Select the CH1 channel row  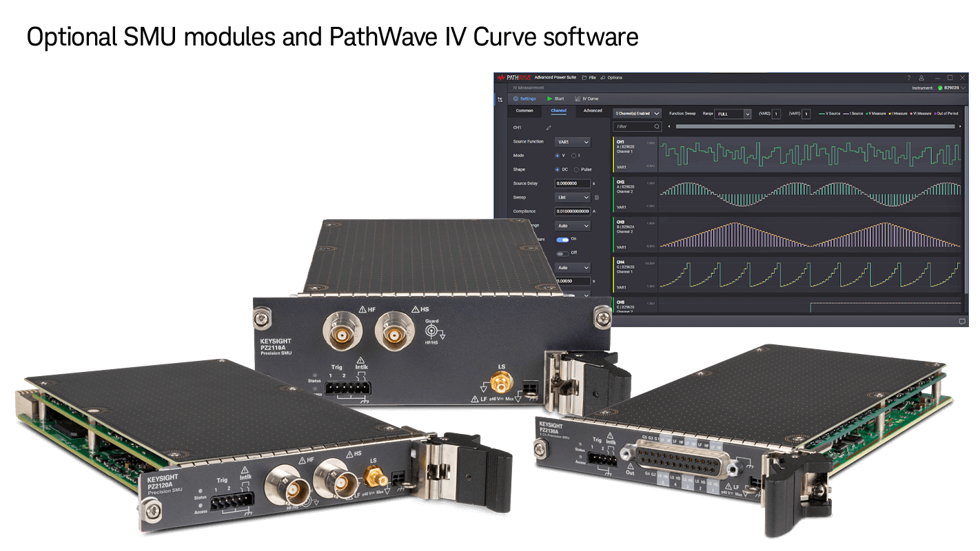point(635,154)
